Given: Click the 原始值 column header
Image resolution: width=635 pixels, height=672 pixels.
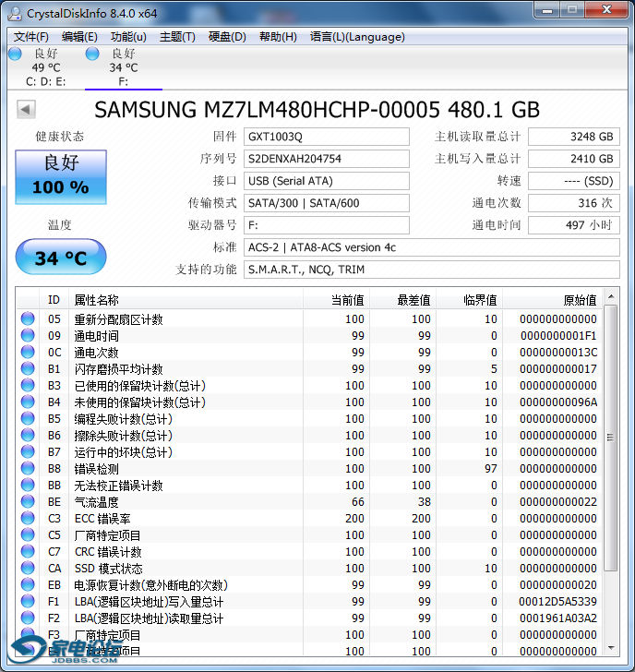Looking at the screenshot, I should tap(553, 300).
